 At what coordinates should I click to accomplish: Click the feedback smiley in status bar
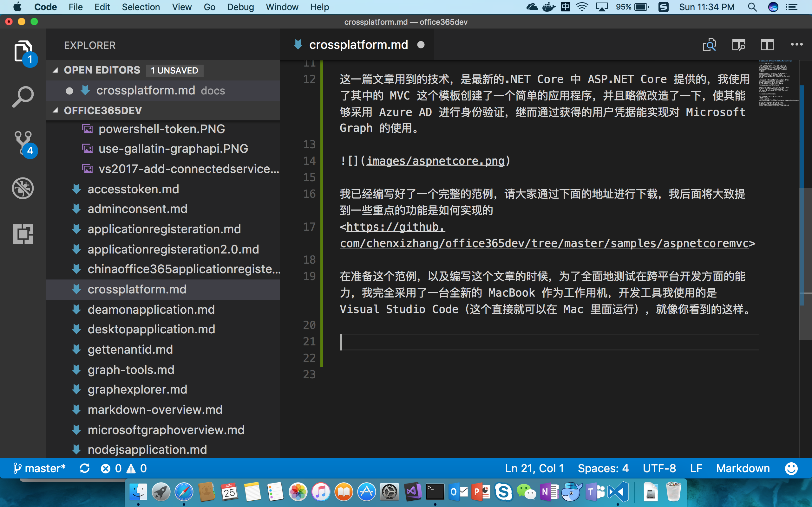point(791,468)
